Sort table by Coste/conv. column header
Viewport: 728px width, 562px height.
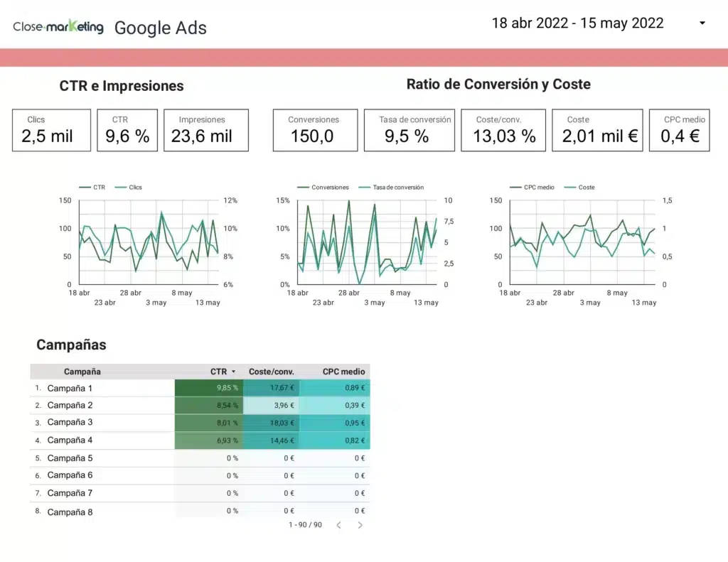click(271, 372)
